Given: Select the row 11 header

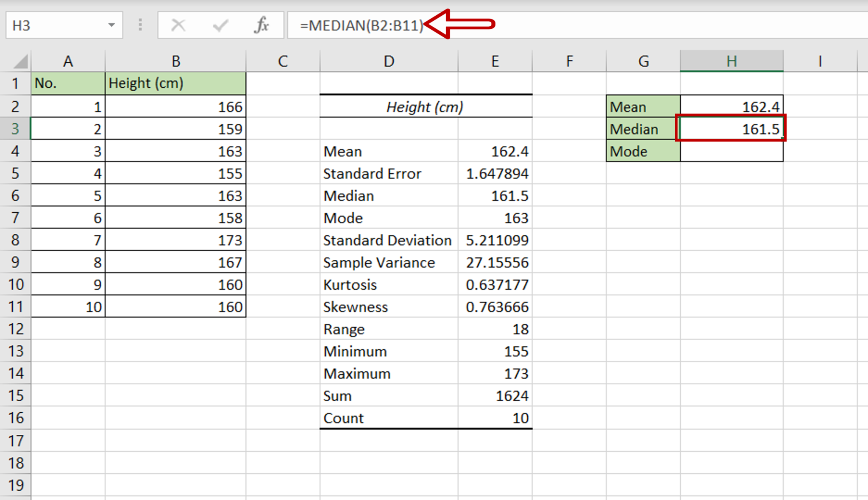Looking at the screenshot, I should click(x=16, y=306).
